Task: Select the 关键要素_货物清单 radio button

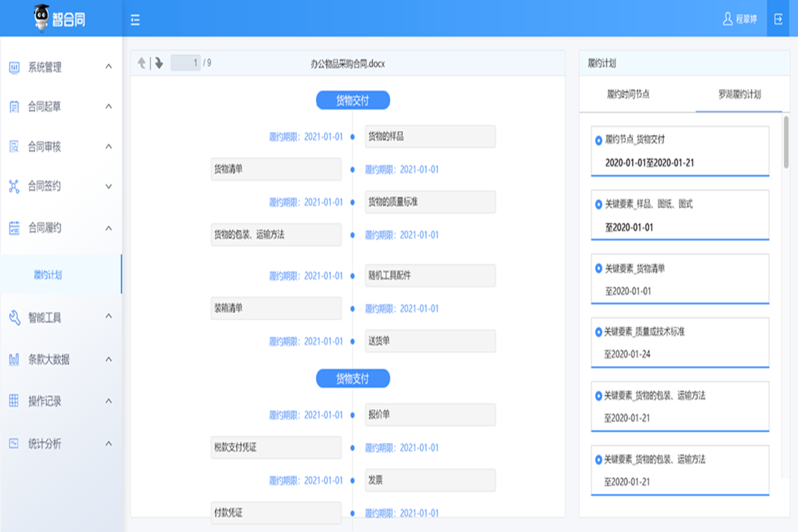Action: point(598,269)
